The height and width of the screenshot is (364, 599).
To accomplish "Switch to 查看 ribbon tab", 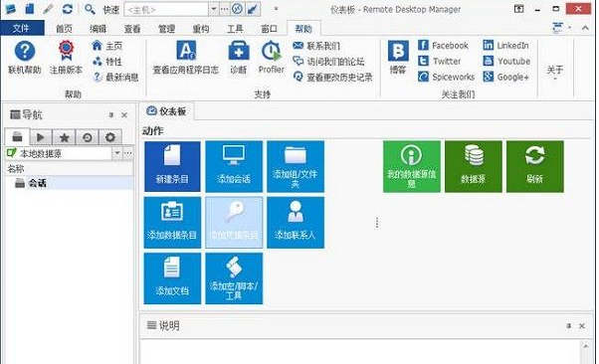I will (x=132, y=29).
